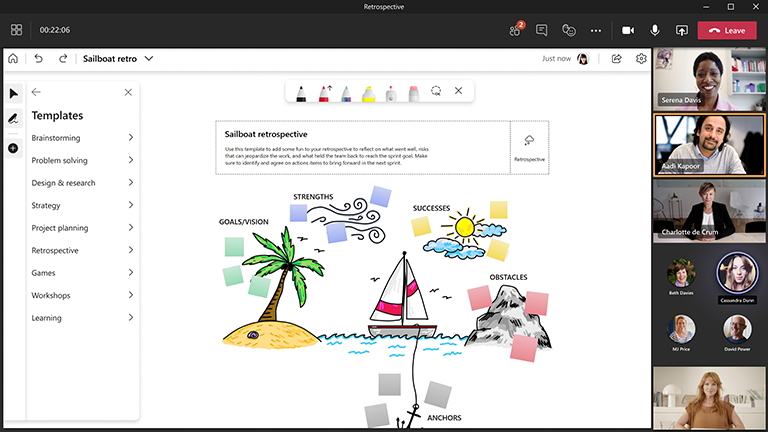This screenshot has height=432, width=768.
Task: Leave the meeting
Action: (727, 30)
